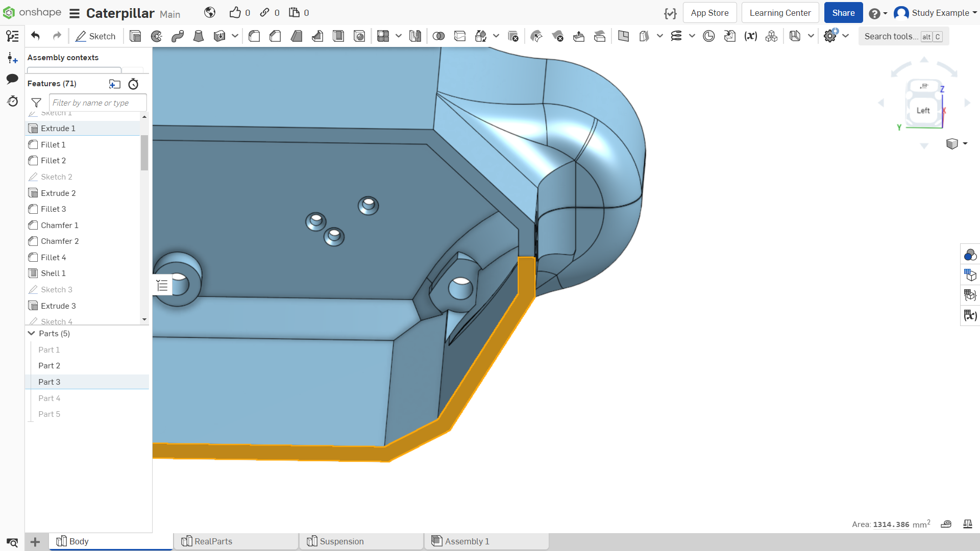Select the Rib tool icon
The image size is (980, 551).
click(317, 36)
